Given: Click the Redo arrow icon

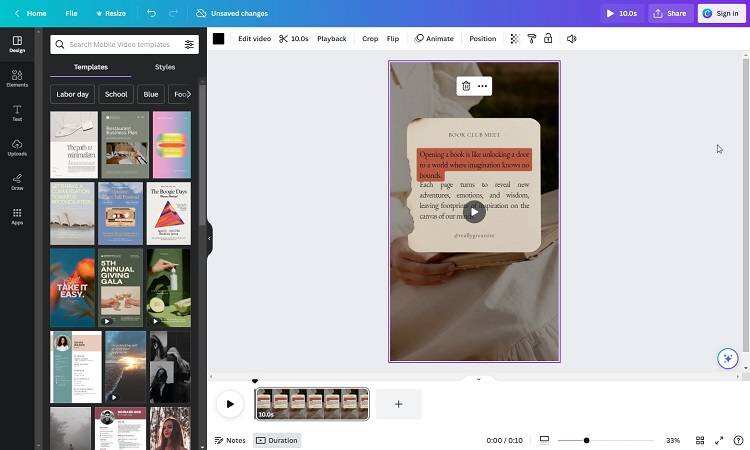Looking at the screenshot, I should coord(173,13).
